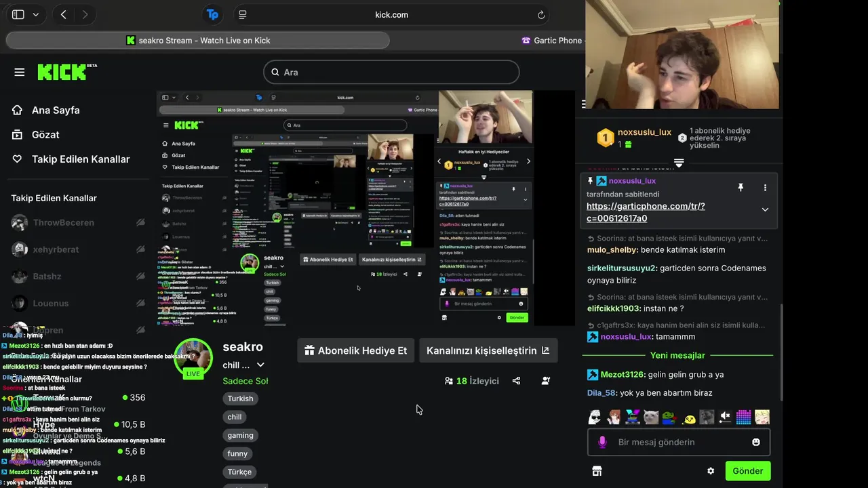
Task: Click the Tp extension icon in toolbar
Action: [x=212, y=14]
